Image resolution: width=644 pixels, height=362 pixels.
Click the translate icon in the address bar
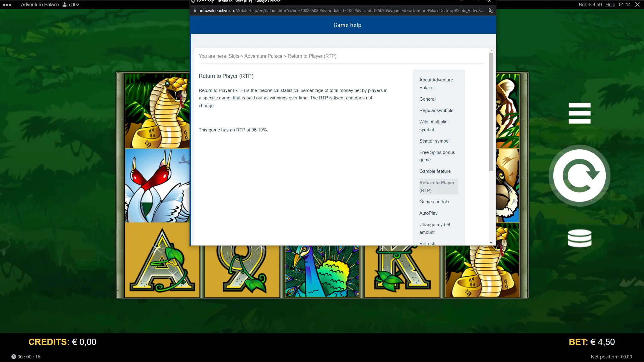pos(491,10)
